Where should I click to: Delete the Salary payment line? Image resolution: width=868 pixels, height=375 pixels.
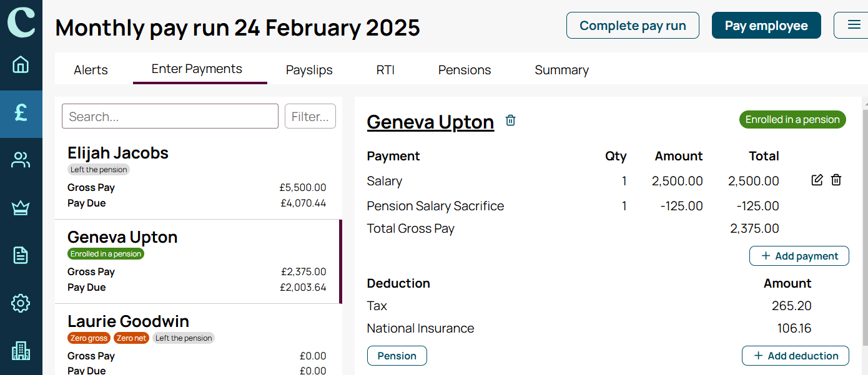pos(836,180)
